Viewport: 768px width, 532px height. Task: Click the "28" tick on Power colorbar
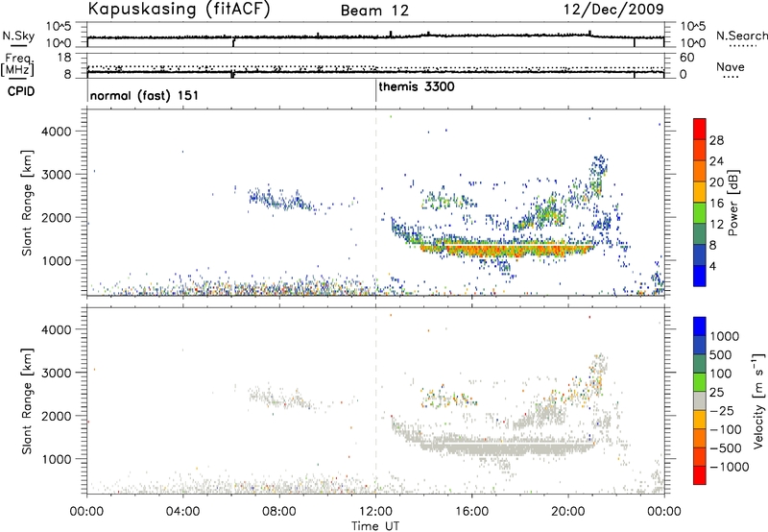716,140
